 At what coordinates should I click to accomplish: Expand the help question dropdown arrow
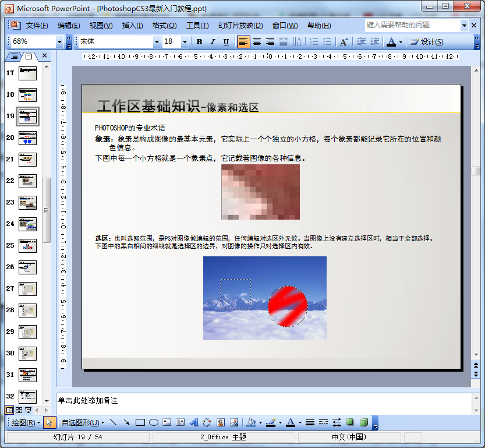pyautogui.click(x=464, y=26)
